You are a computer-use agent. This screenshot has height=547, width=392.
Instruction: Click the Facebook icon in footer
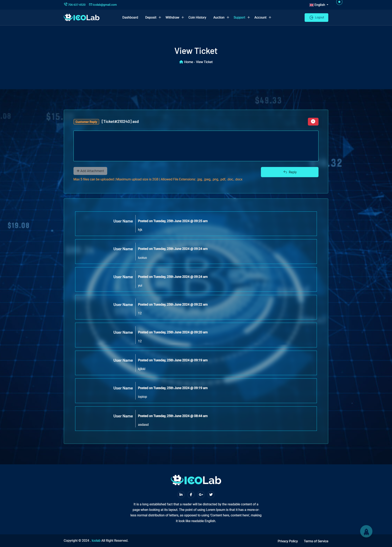[191, 495]
